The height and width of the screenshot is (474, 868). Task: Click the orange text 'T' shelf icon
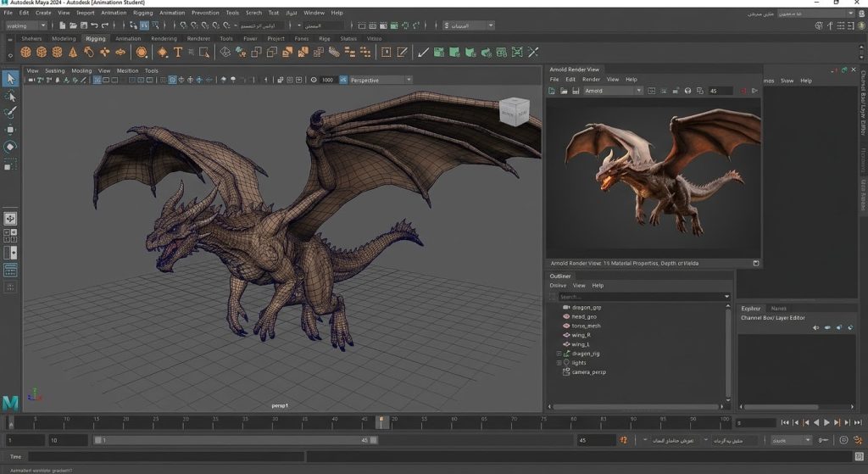pyautogui.click(x=178, y=52)
